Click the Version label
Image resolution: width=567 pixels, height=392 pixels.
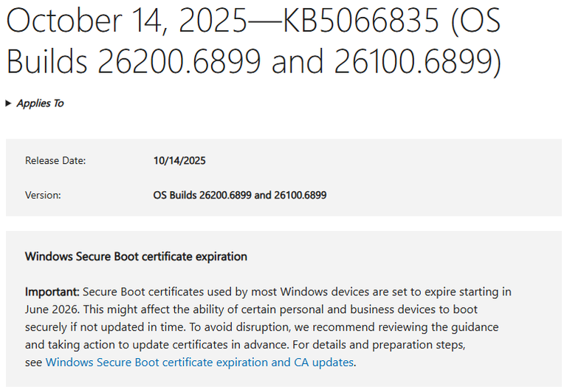pos(43,196)
